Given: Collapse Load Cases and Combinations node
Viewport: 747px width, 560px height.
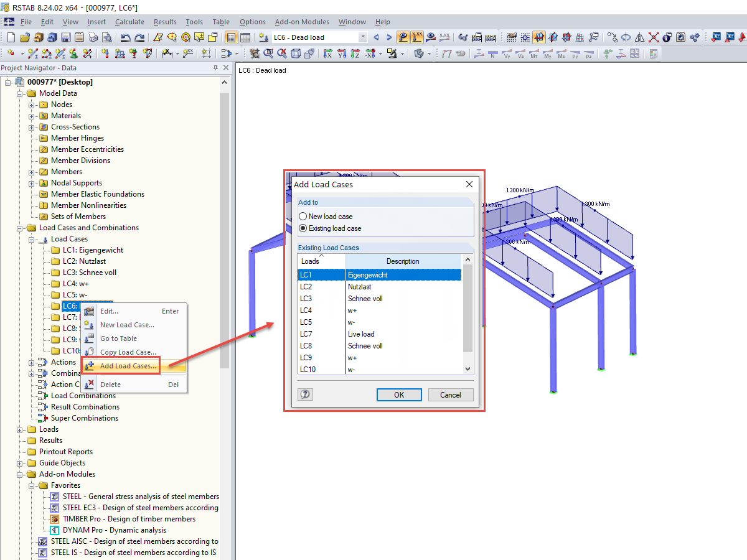Looking at the screenshot, I should [20, 228].
